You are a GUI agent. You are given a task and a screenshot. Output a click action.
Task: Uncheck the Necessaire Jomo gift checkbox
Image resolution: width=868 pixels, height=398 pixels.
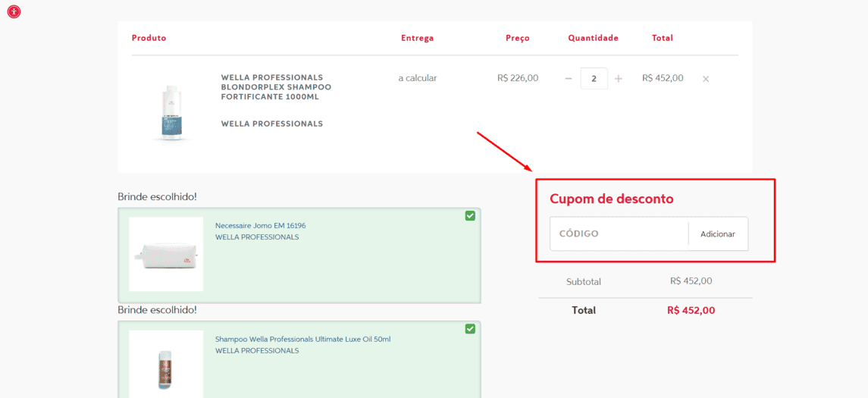coord(470,216)
